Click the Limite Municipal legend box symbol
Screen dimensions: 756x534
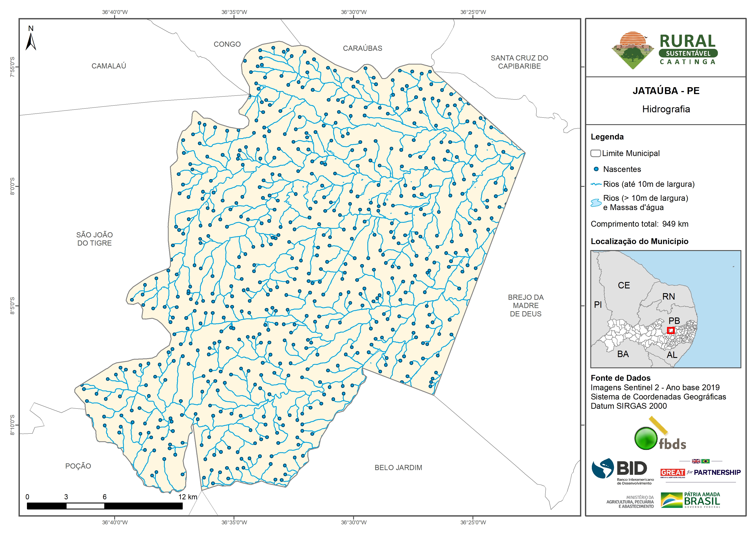(x=595, y=153)
